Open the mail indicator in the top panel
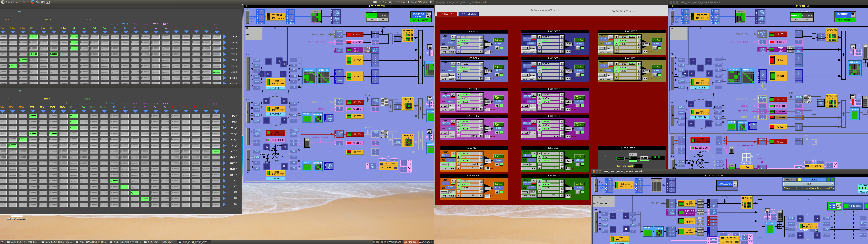The width and height of the screenshot is (868, 244). coord(375,2)
